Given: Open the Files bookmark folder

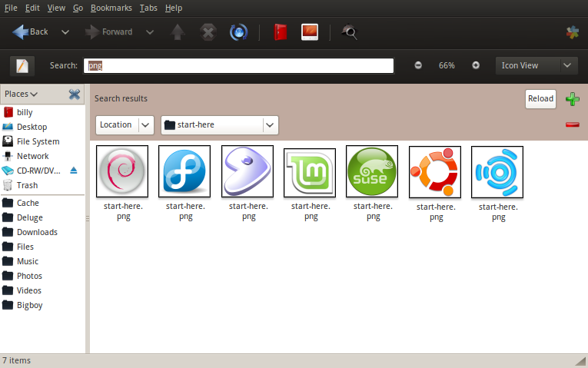Looking at the screenshot, I should (x=43, y=247).
